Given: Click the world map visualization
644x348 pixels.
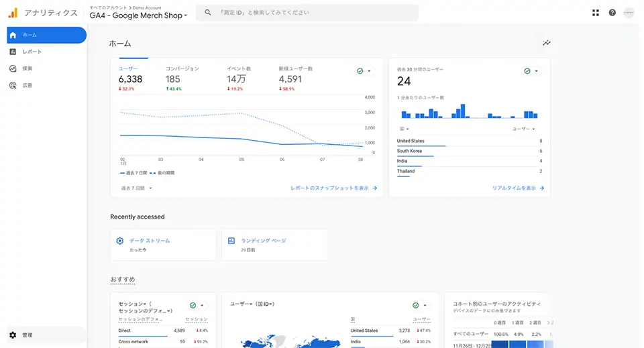Looking at the screenshot, I should [x=290, y=341].
